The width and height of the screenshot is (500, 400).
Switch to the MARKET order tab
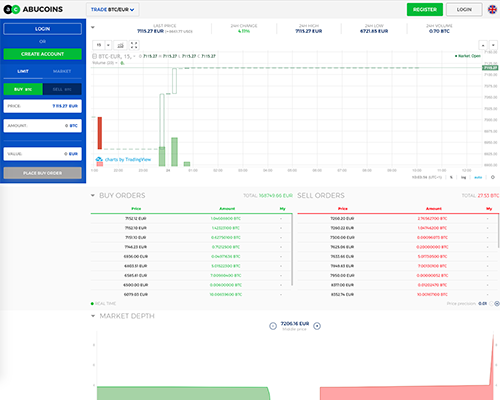(x=62, y=71)
